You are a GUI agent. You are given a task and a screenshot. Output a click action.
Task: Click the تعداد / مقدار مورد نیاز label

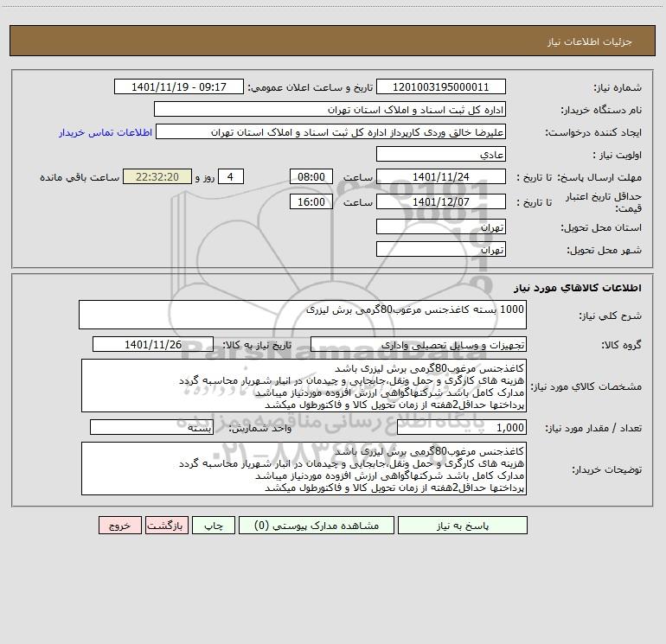click(593, 428)
